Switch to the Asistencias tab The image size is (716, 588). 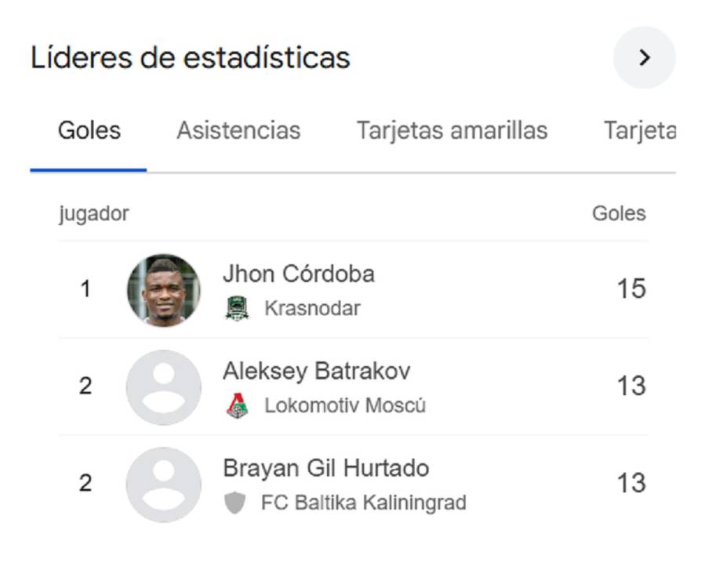238,130
